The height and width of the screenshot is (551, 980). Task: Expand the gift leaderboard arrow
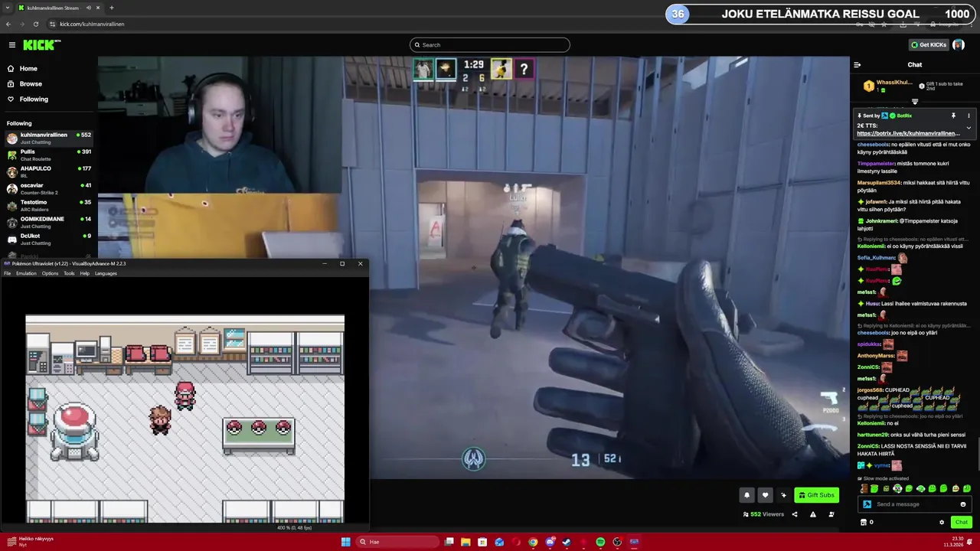point(915,101)
